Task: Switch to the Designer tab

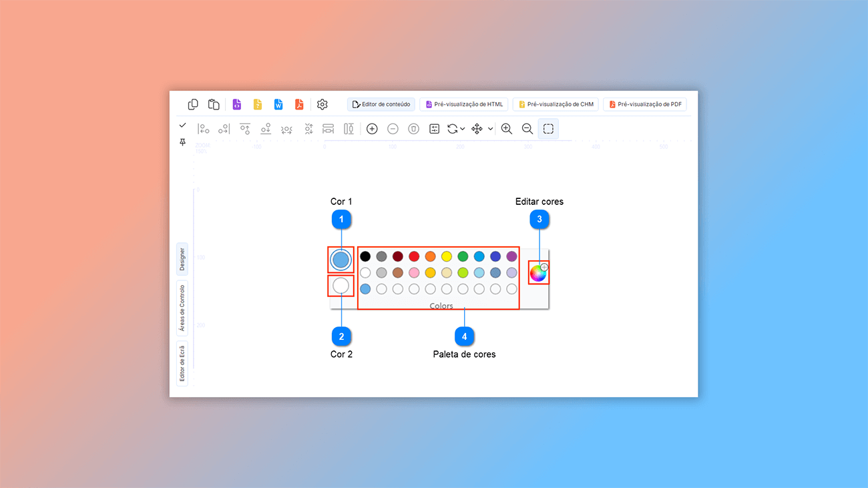Action: [182, 259]
